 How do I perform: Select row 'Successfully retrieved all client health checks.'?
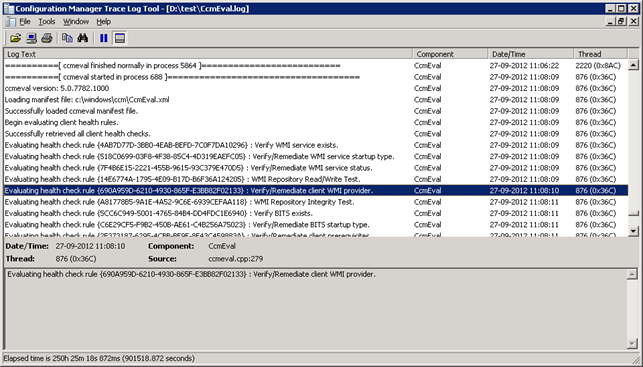(x=316, y=134)
